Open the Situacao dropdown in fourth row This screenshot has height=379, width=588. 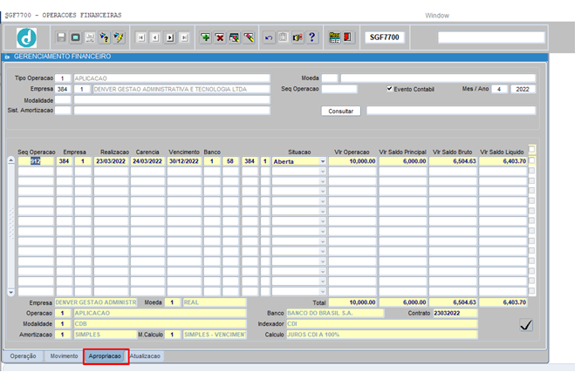click(x=323, y=192)
